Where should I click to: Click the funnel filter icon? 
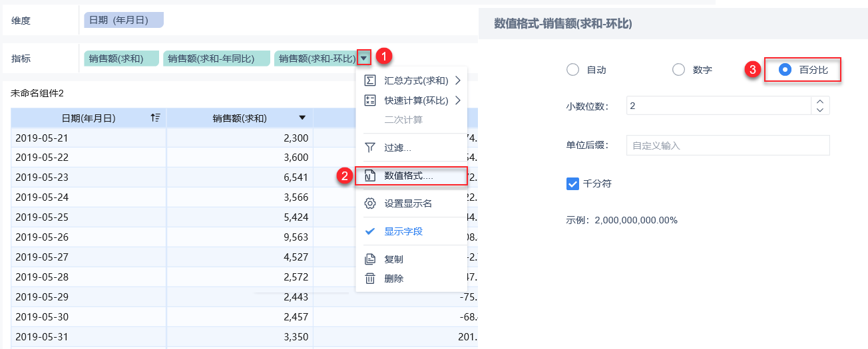pyautogui.click(x=370, y=148)
